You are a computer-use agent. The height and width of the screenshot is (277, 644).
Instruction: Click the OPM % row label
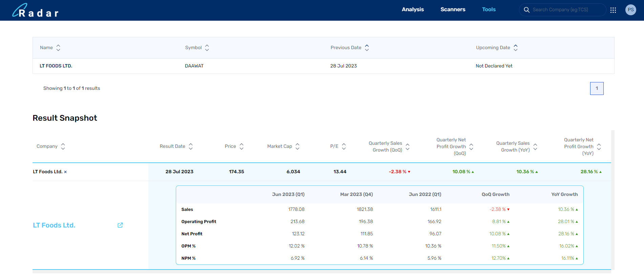(x=188, y=246)
